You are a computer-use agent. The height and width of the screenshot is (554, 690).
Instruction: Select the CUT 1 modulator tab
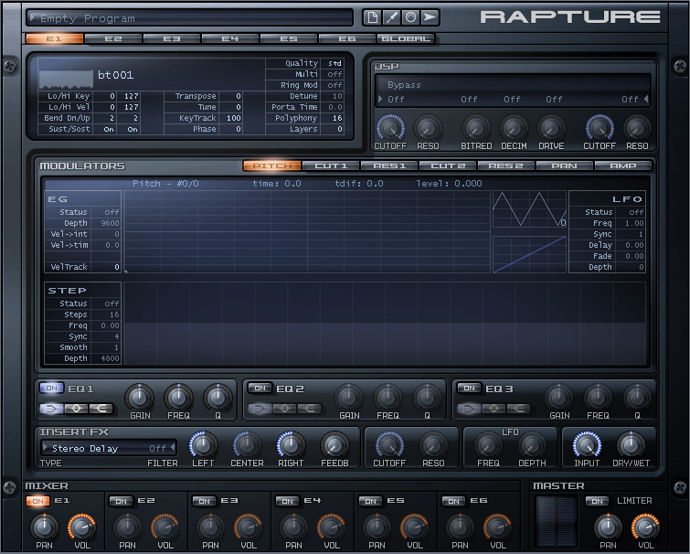[331, 166]
